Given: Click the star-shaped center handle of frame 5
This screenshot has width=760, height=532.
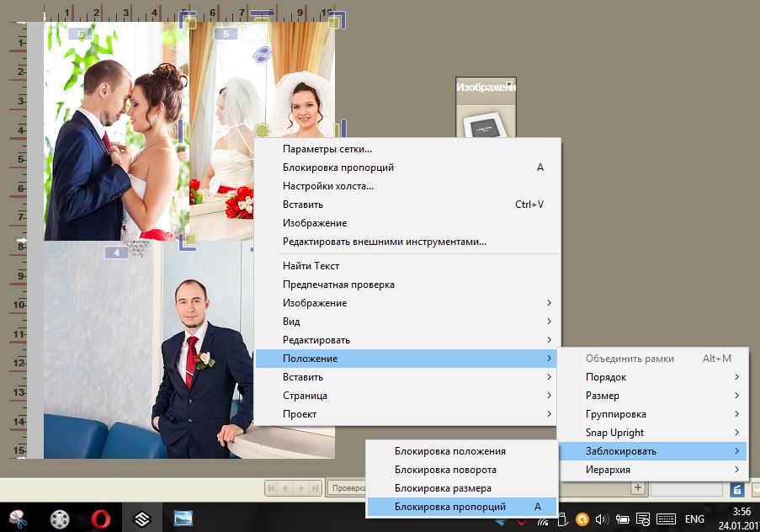Looking at the screenshot, I should coord(262,130).
